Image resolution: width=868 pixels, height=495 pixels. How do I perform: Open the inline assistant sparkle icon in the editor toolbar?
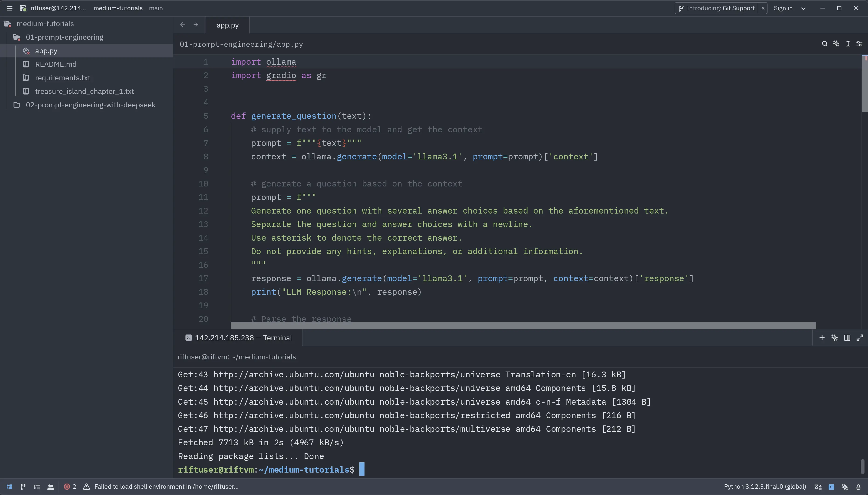pyautogui.click(x=836, y=44)
